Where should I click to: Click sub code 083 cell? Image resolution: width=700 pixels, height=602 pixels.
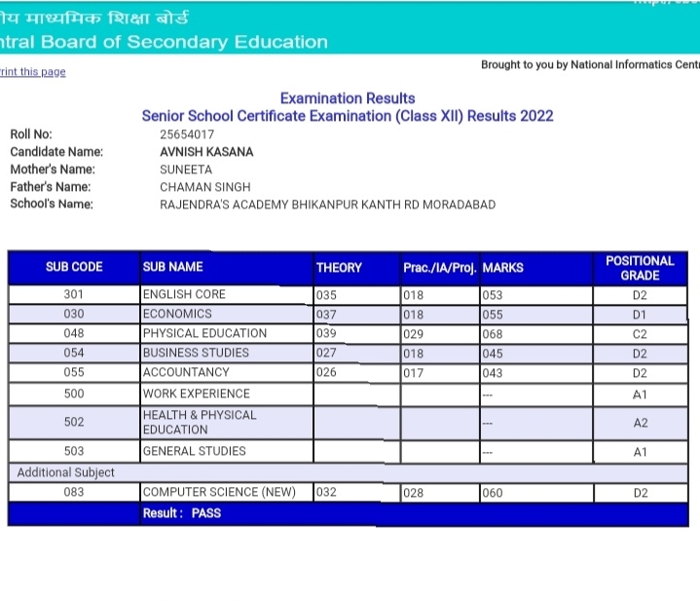(x=74, y=492)
